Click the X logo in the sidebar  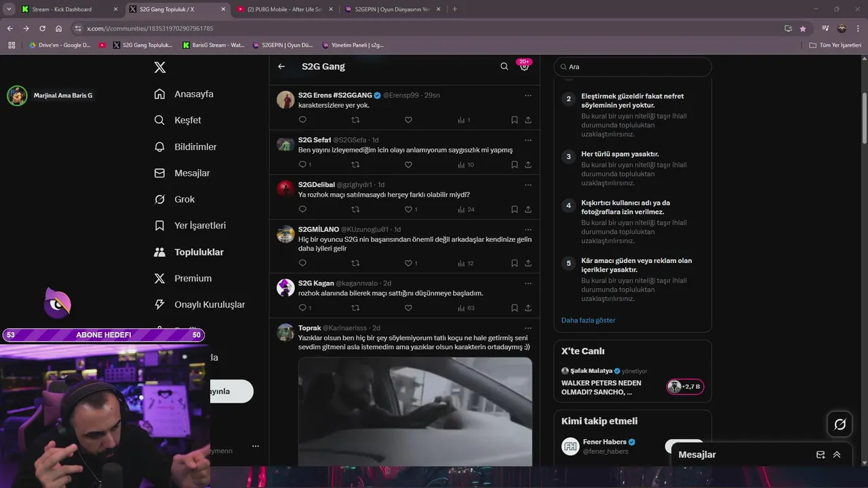point(159,67)
